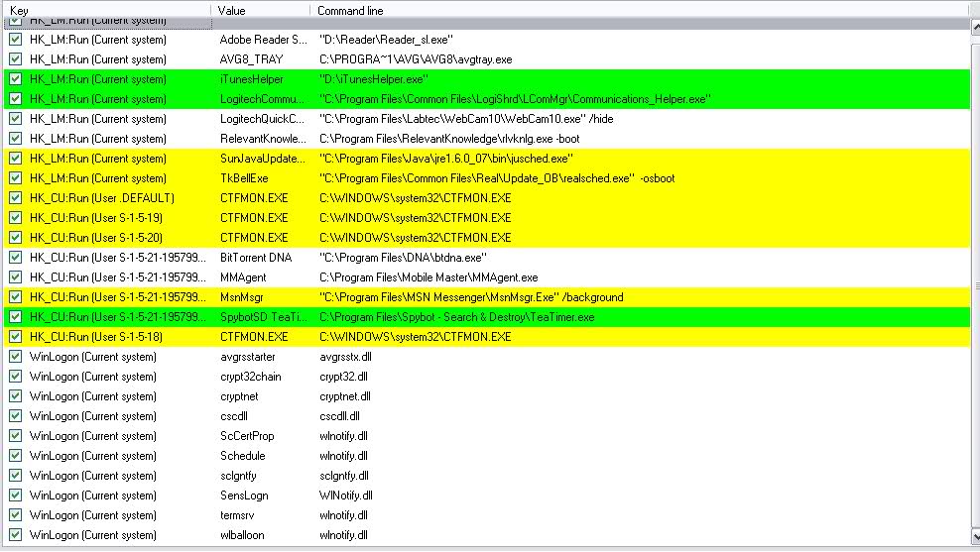The width and height of the screenshot is (980, 552).
Task: Uncheck the AVG8_TRAY entry checkbox
Action: coord(16,59)
